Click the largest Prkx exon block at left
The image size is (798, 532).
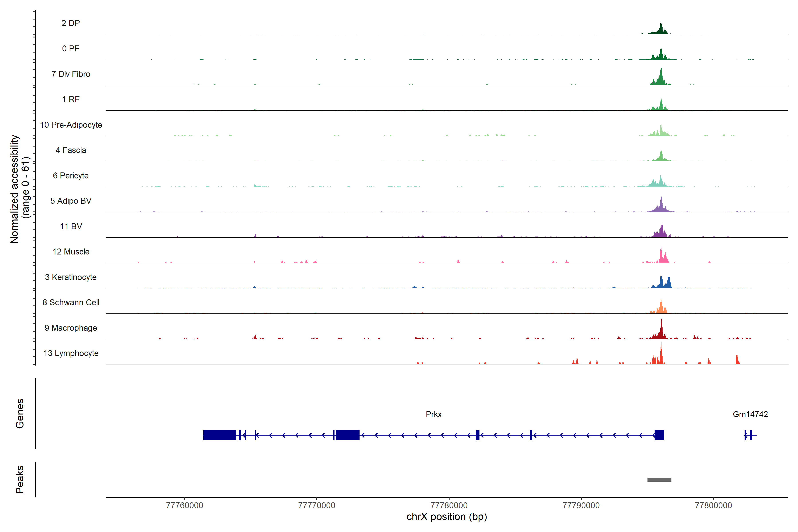point(219,435)
